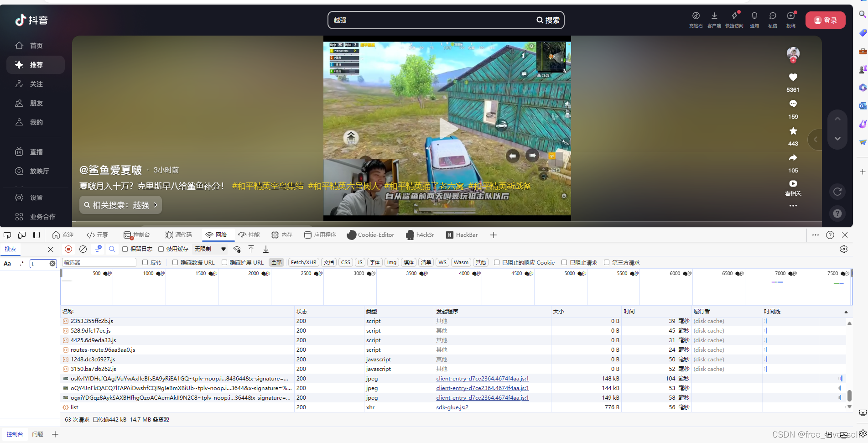Open help question mark on page
868x443 pixels.
coord(837,214)
